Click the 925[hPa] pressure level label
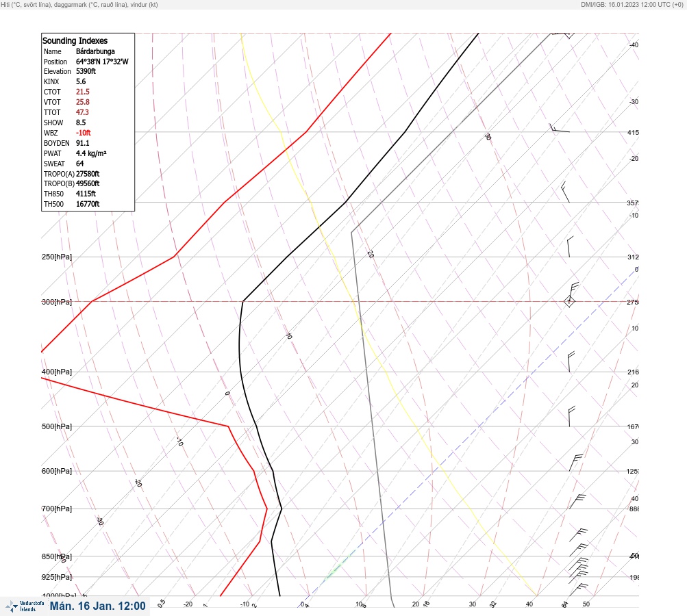 pyautogui.click(x=57, y=577)
